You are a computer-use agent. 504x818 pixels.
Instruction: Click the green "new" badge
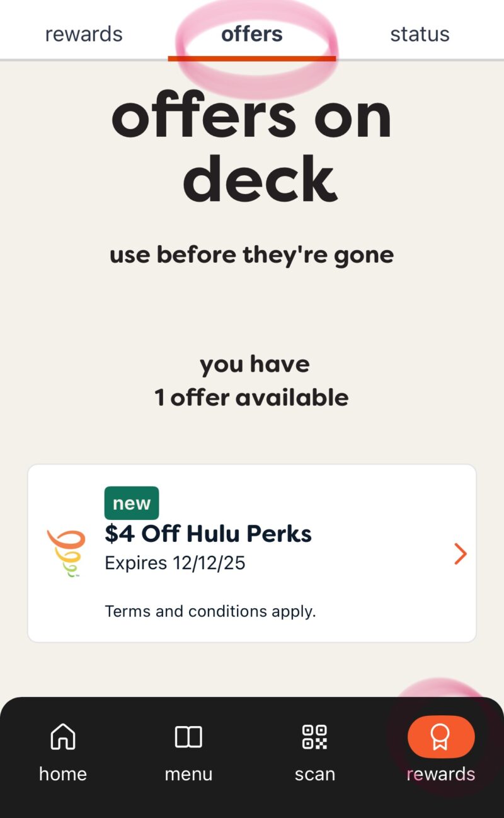(x=132, y=503)
